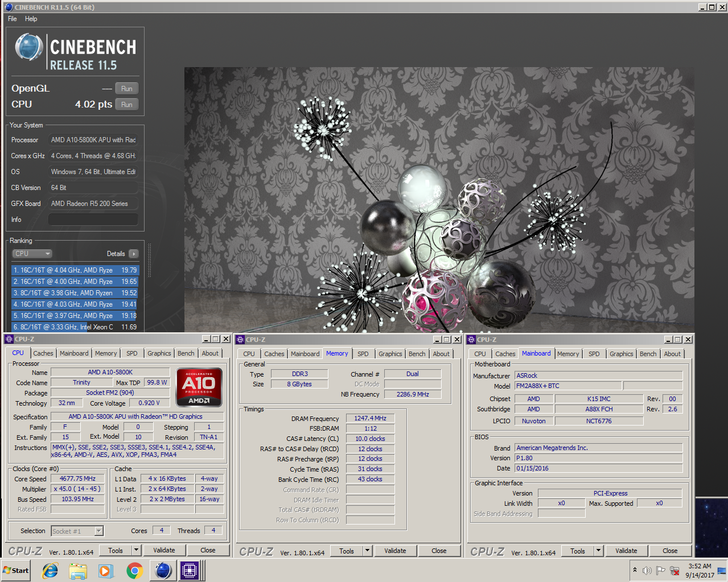Select BIOS version P1.80 field

598,458
